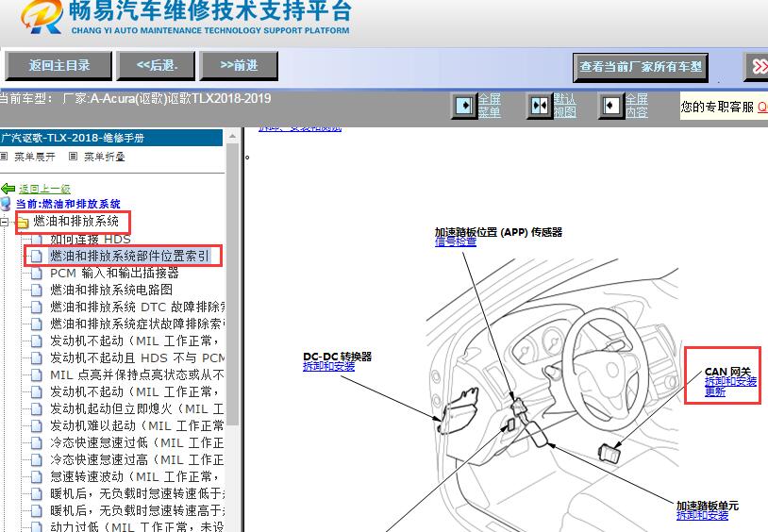Click the shield icon beside 当前:燃油和排放系统
The height and width of the screenshot is (532, 768).
pyautogui.click(x=6, y=204)
